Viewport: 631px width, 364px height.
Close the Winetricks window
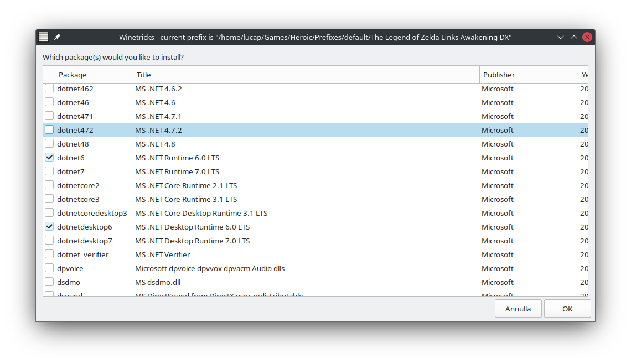tap(587, 37)
